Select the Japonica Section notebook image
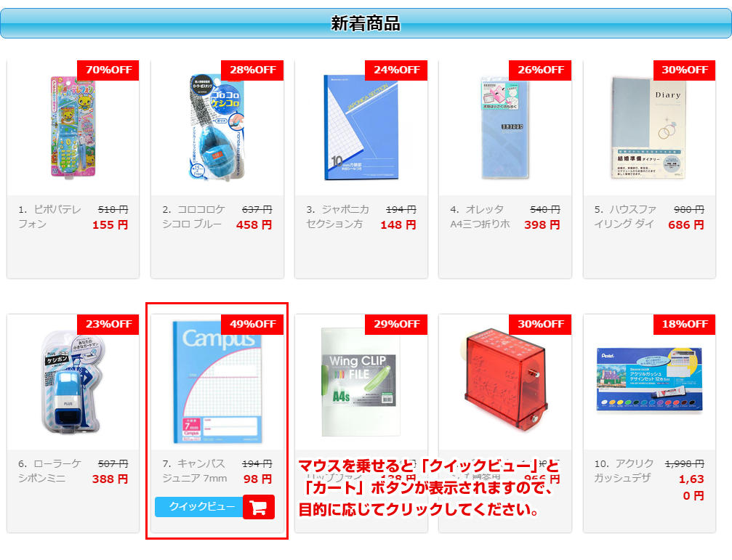The image size is (732, 560). point(361,127)
